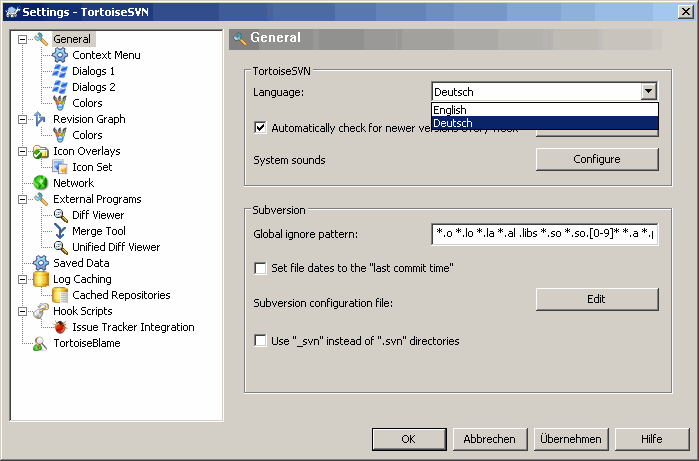The height and width of the screenshot is (461, 699).
Task: Click the Dialogs 2 icon
Action: click(60, 87)
